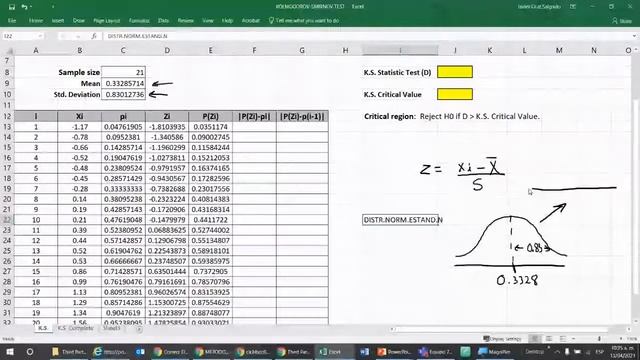Click the New Sheet plus icon
Viewport: 640px width, 360px height.
[x=139, y=329]
